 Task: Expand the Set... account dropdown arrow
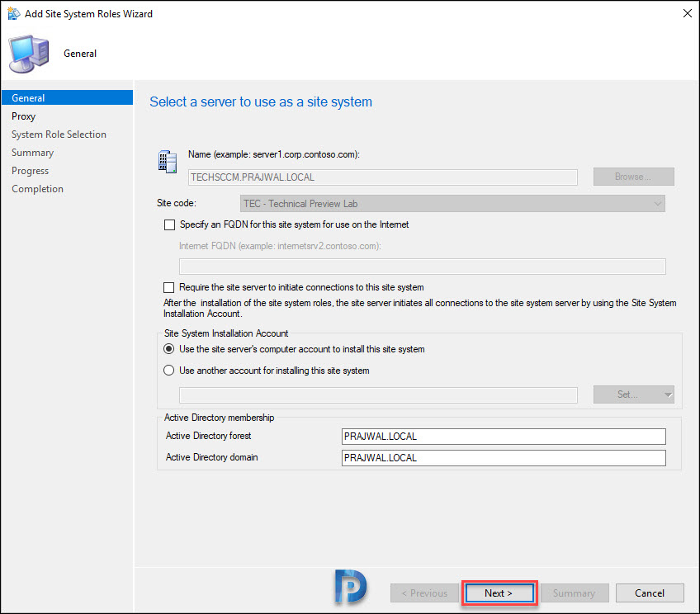668,394
